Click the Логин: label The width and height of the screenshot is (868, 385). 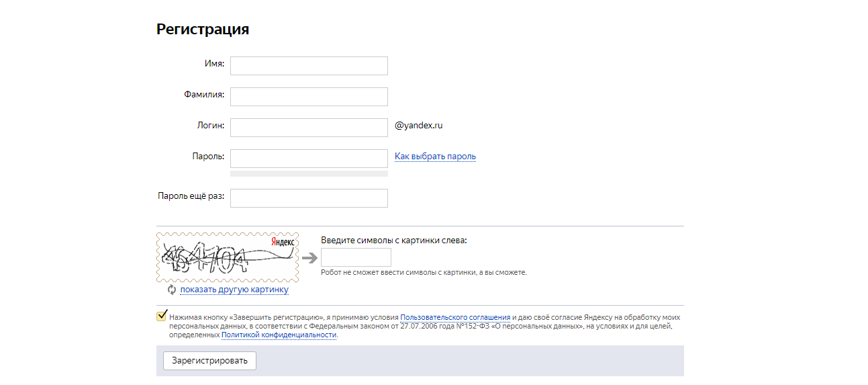click(x=210, y=125)
